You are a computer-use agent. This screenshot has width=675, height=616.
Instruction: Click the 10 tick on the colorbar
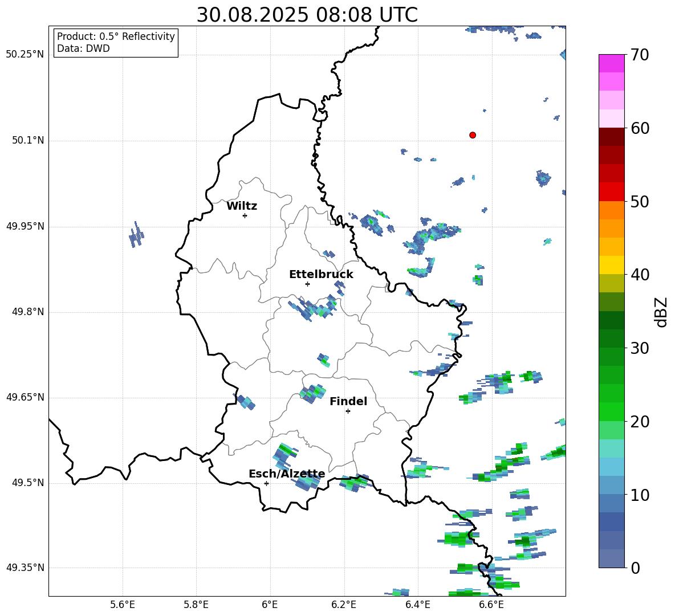pyautogui.click(x=640, y=495)
